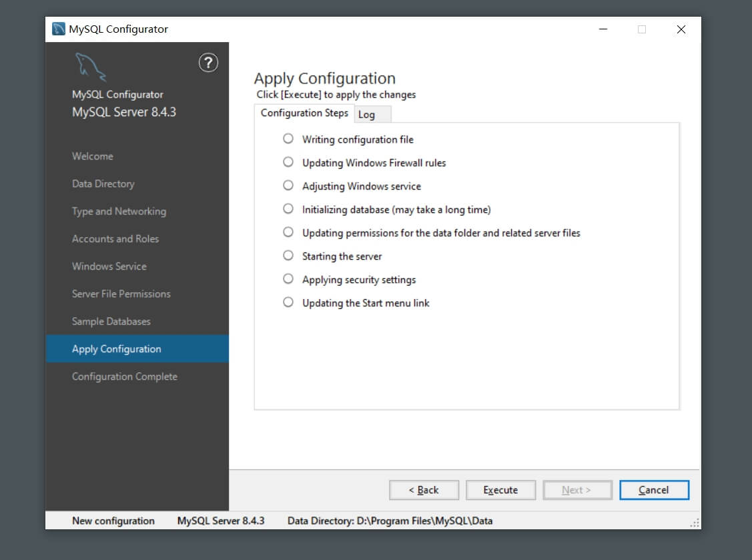The height and width of the screenshot is (560, 752).
Task: Click 'MySQL Server 8.4.3' sidebar heading
Action: click(124, 112)
